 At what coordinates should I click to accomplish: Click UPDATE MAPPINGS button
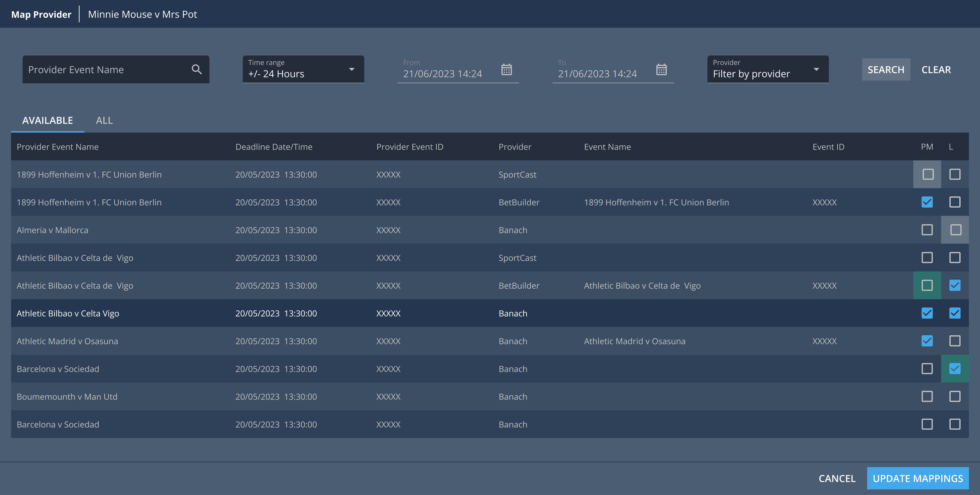click(x=917, y=478)
